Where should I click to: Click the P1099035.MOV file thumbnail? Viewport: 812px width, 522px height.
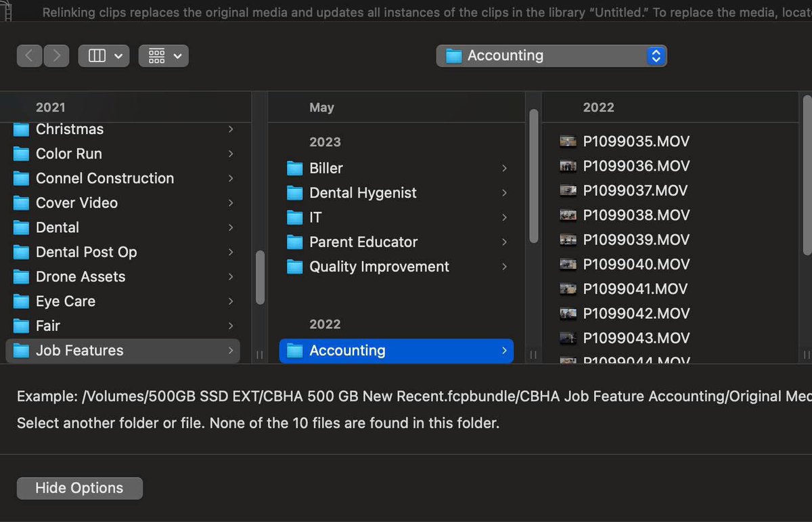568,142
